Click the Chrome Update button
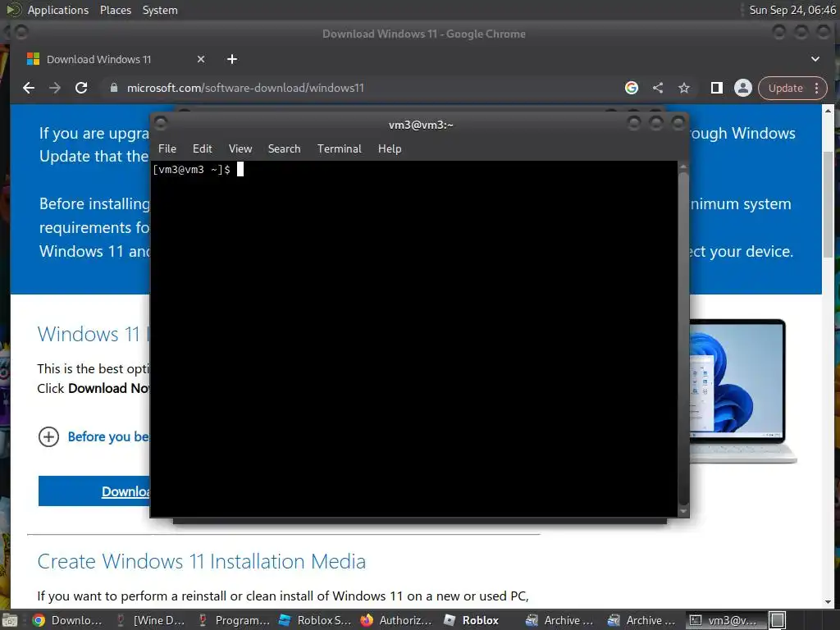Image resolution: width=840 pixels, height=630 pixels. 785,89
